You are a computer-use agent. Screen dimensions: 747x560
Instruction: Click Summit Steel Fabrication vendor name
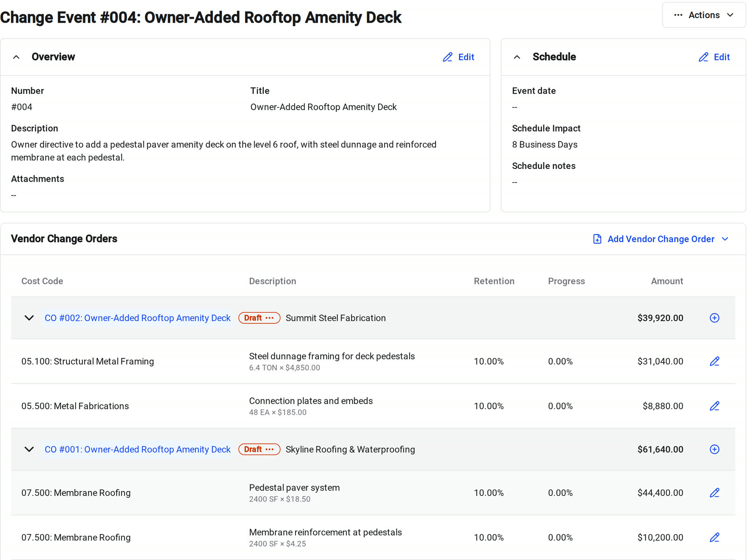click(336, 318)
